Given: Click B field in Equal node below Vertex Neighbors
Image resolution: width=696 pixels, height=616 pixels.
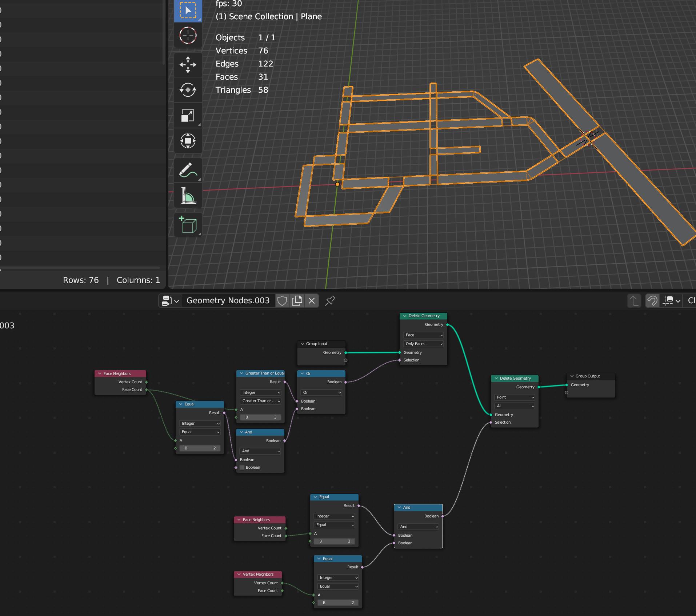Looking at the screenshot, I should tap(338, 603).
